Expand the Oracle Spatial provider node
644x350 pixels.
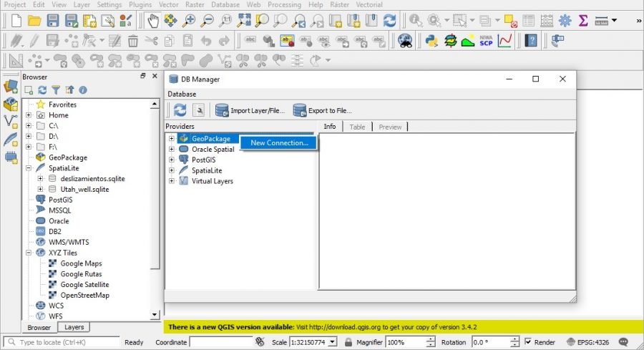[x=172, y=149]
